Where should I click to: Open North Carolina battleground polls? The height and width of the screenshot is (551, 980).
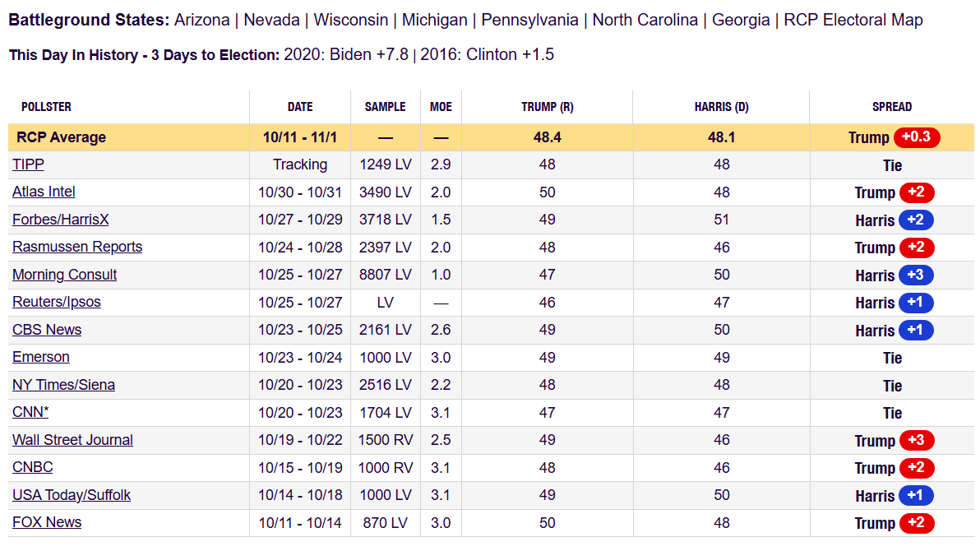tap(645, 20)
